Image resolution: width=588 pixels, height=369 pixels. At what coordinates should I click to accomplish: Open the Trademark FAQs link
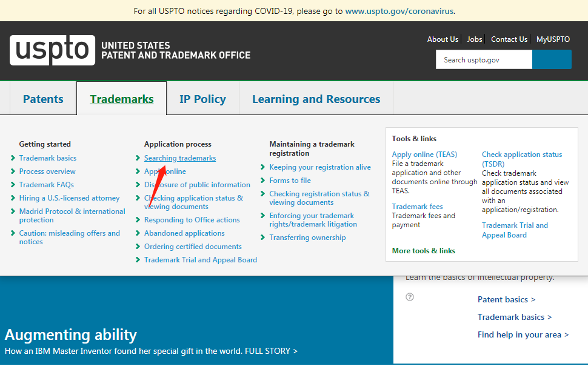click(47, 185)
